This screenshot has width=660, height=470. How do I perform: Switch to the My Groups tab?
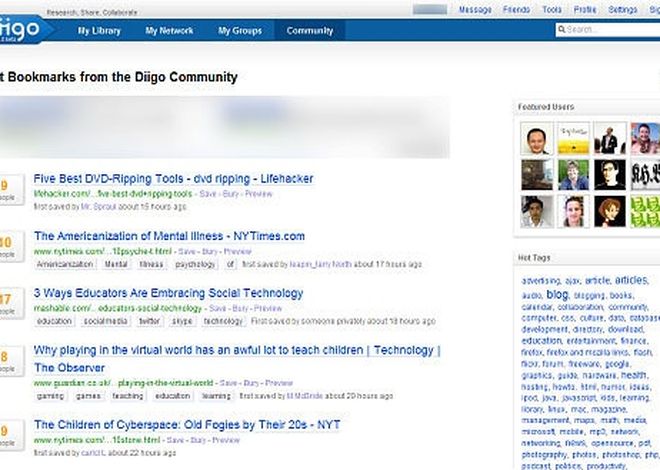[240, 31]
